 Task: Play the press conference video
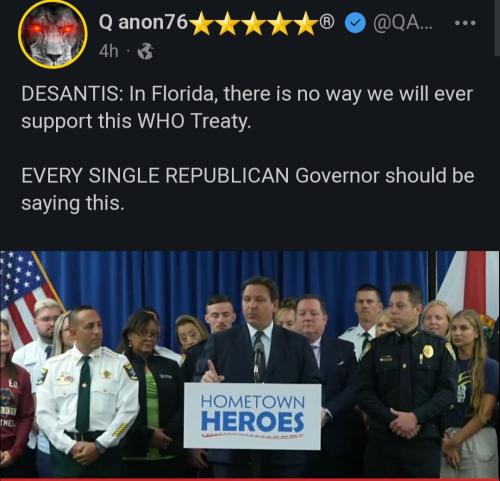click(x=250, y=365)
